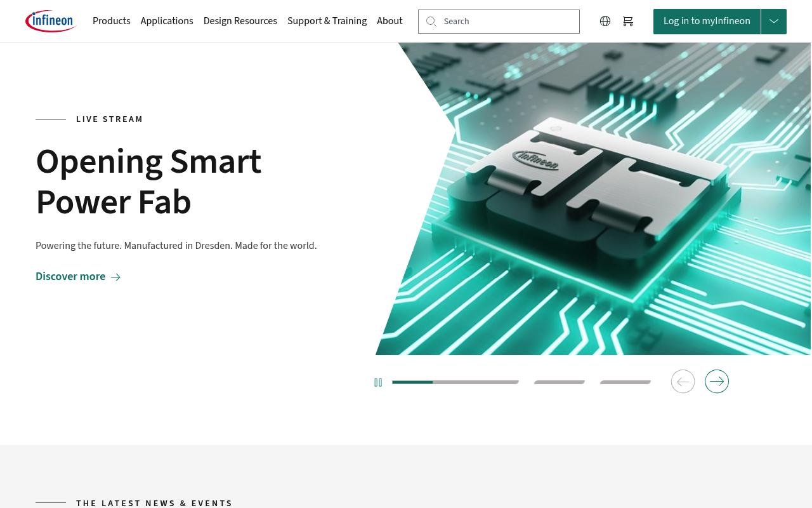Image resolution: width=812 pixels, height=508 pixels.
Task: Go to next slide arrow
Action: (x=717, y=382)
